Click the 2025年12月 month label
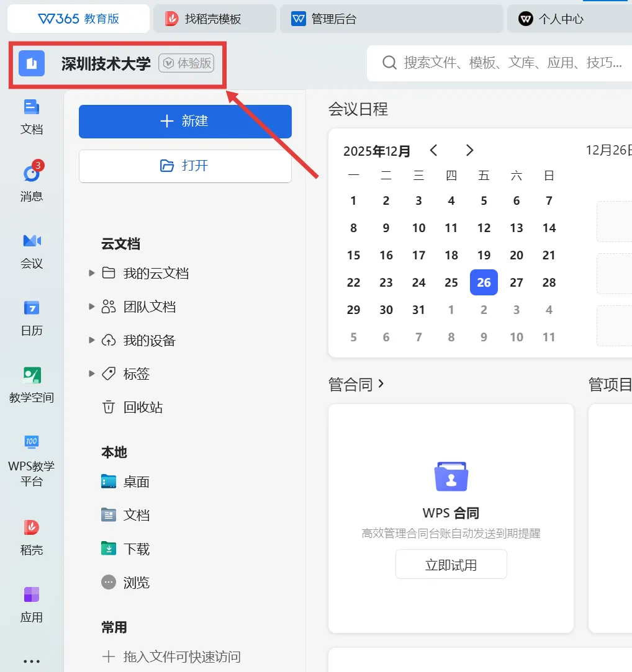This screenshot has height=672, width=632. (x=376, y=151)
